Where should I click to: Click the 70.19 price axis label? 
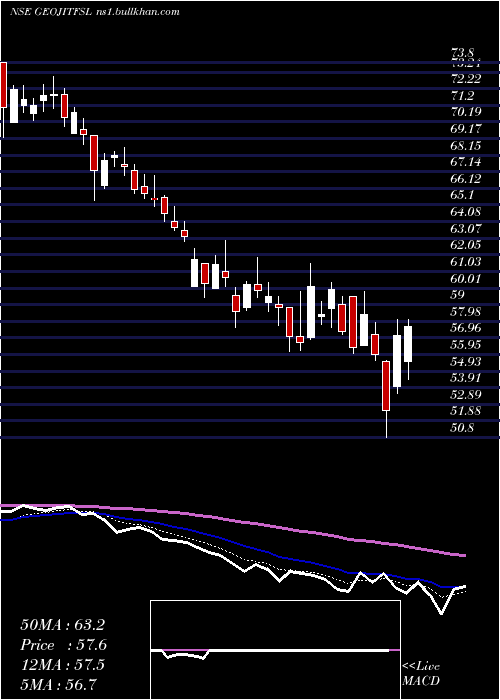coord(468,112)
